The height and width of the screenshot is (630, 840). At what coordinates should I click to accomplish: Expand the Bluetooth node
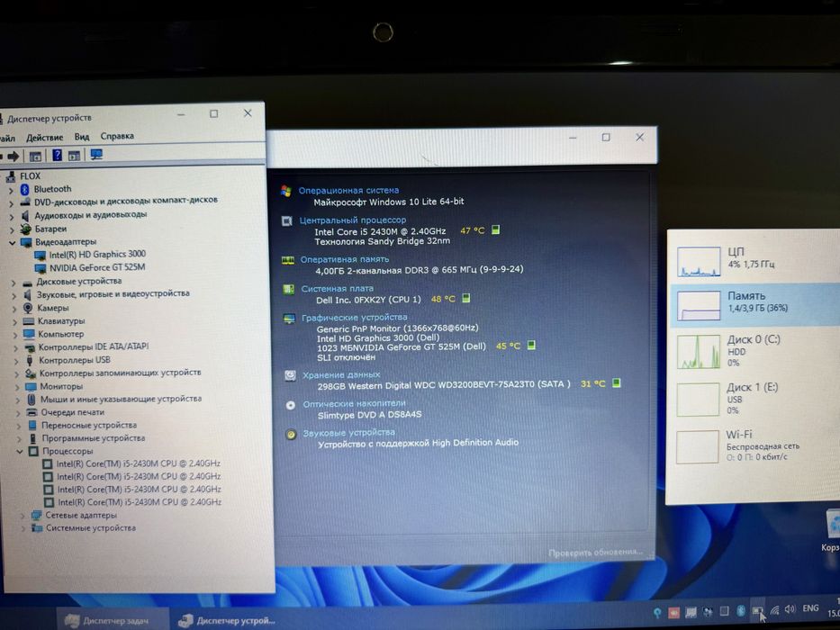11,190
